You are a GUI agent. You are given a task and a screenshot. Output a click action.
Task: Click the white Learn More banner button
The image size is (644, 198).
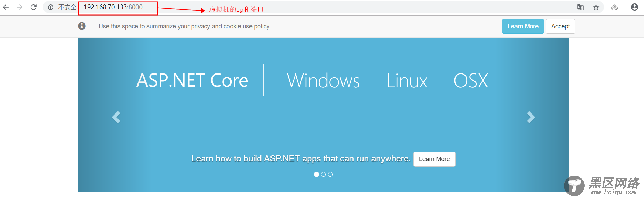point(434,159)
